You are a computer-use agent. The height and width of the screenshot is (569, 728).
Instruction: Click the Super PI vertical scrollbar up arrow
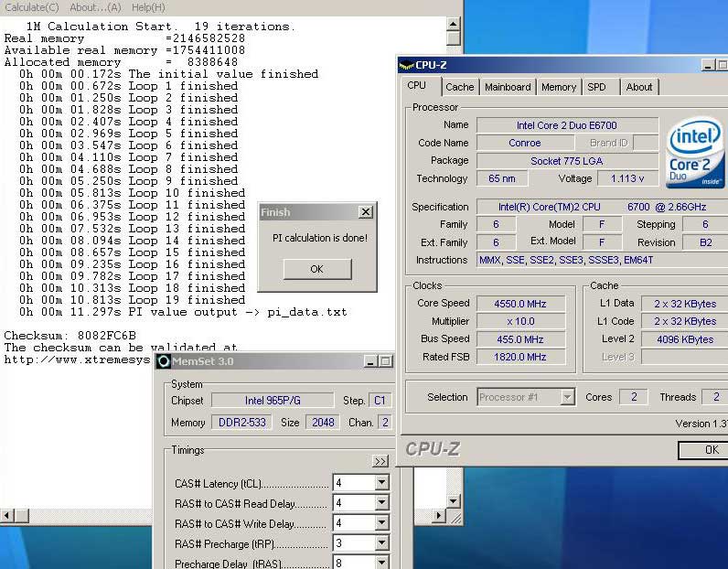coord(453,24)
